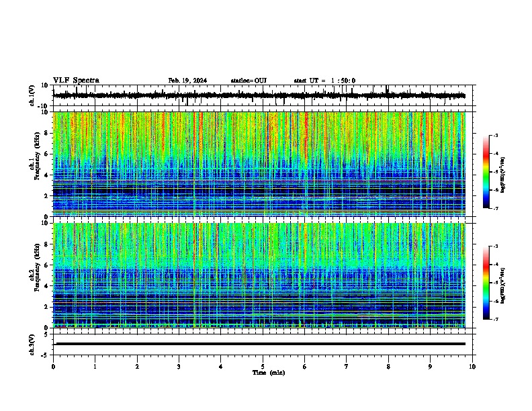The image size is (532, 411).
Task: Select the "Feb. 19, 2024" date text
Action: pyautogui.click(x=187, y=81)
